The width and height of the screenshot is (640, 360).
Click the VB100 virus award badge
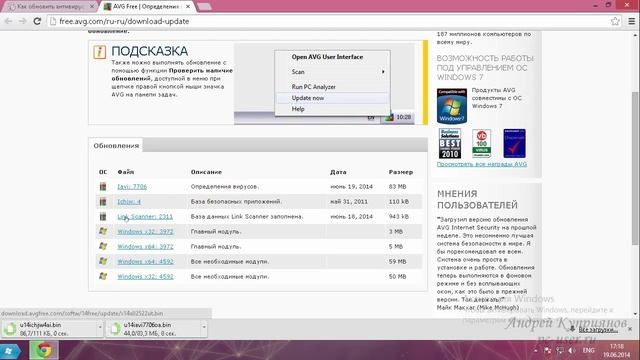pyautogui.click(x=482, y=144)
